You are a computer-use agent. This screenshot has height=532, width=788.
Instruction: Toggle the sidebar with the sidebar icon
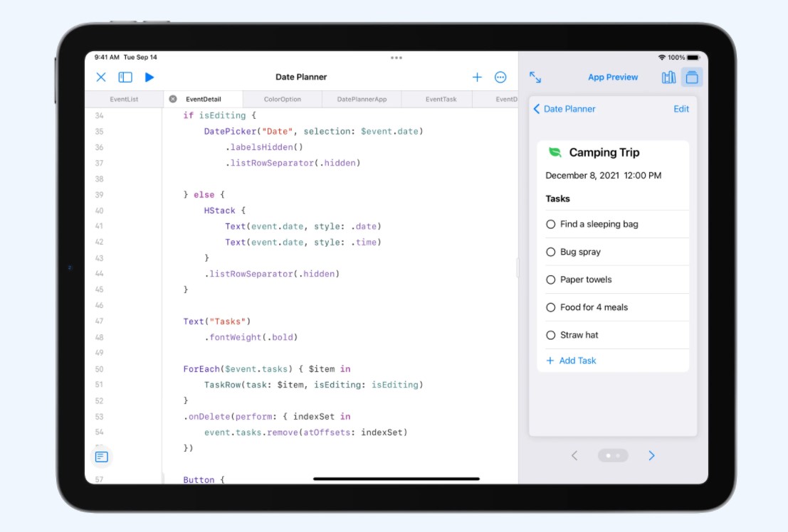coord(124,77)
